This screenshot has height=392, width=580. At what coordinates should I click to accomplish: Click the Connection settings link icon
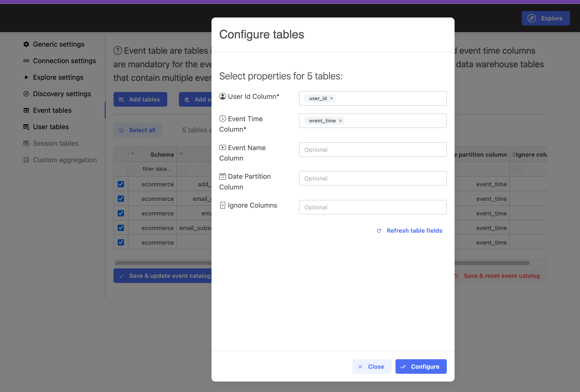coord(26,61)
